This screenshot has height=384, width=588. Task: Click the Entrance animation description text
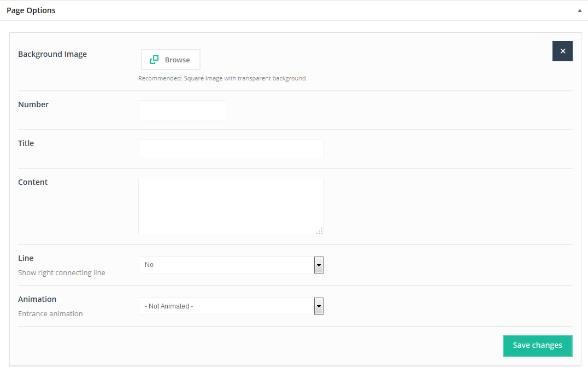point(50,314)
